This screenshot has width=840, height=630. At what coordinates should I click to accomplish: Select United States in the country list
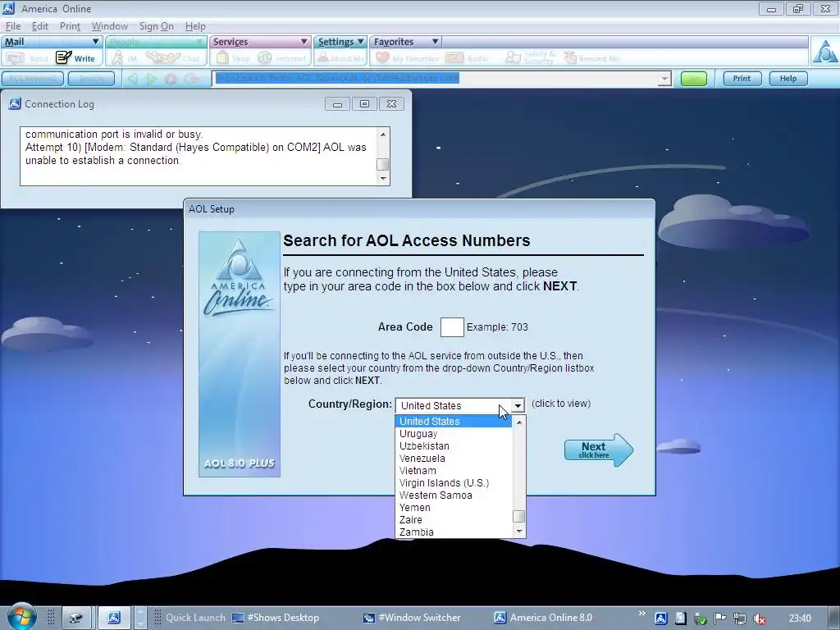(454, 421)
